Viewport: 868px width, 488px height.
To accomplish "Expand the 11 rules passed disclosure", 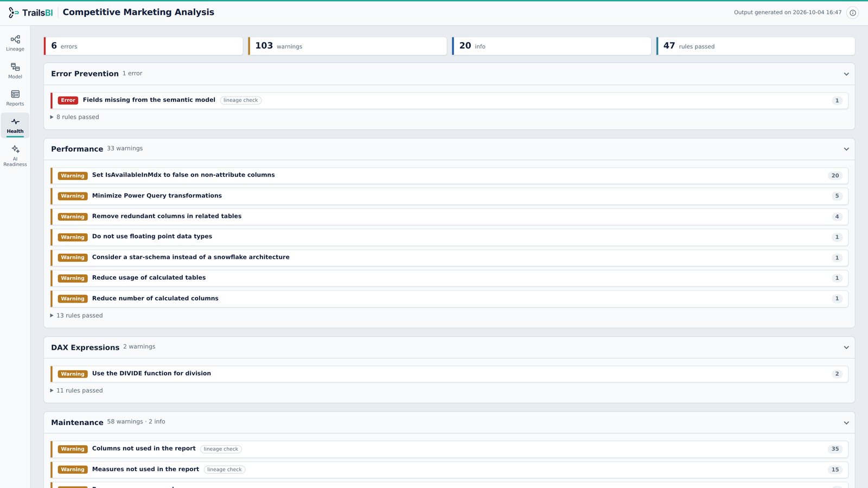I will coord(76,390).
